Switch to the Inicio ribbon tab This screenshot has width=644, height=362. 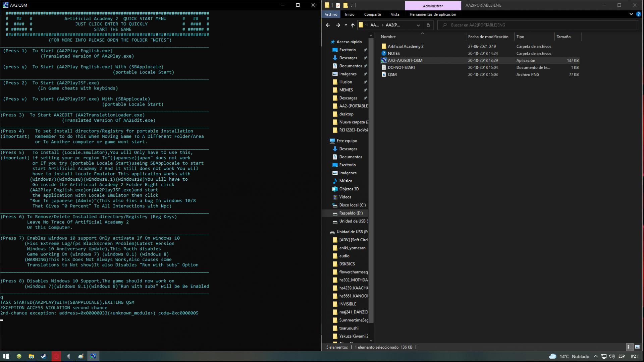pos(350,14)
